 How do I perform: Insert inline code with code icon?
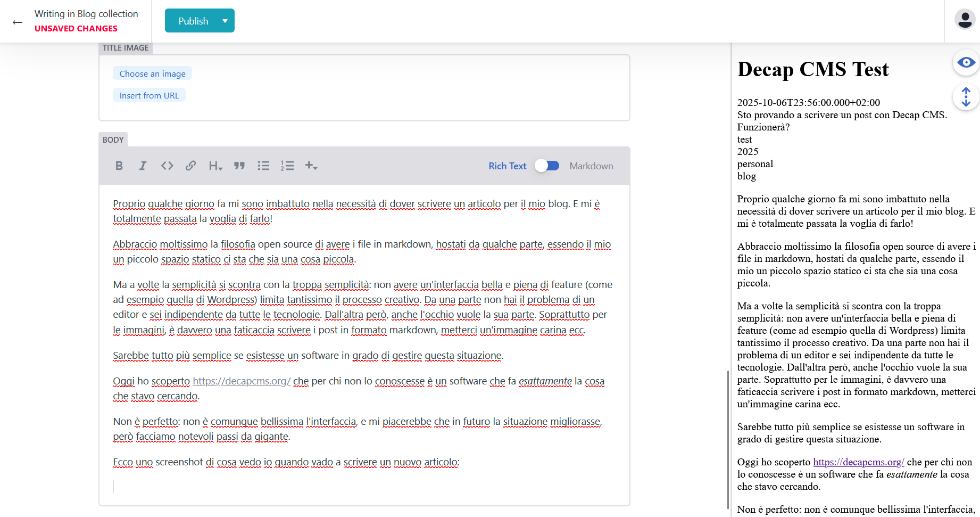(167, 166)
